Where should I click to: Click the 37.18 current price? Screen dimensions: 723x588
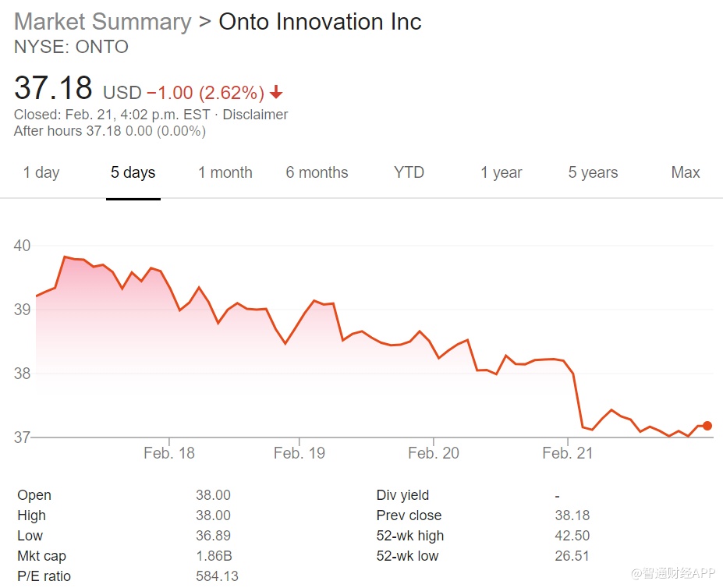(53, 88)
